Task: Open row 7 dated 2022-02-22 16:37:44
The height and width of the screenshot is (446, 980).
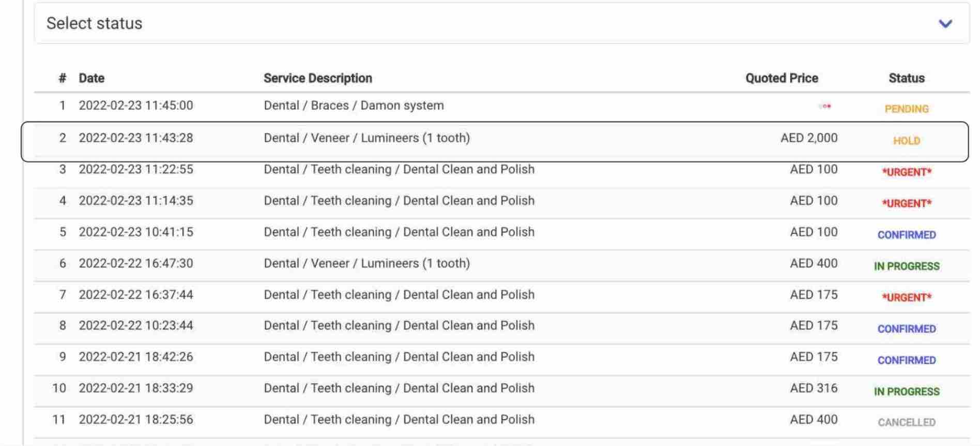Action: coord(501,296)
